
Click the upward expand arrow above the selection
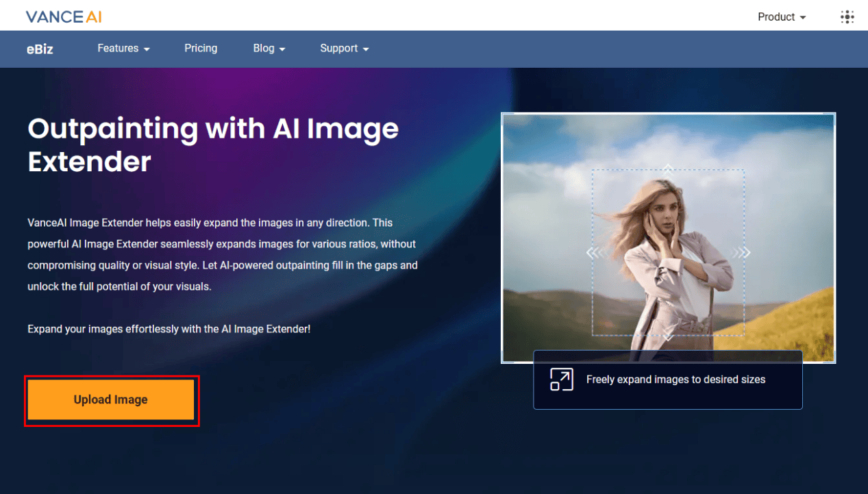668,168
